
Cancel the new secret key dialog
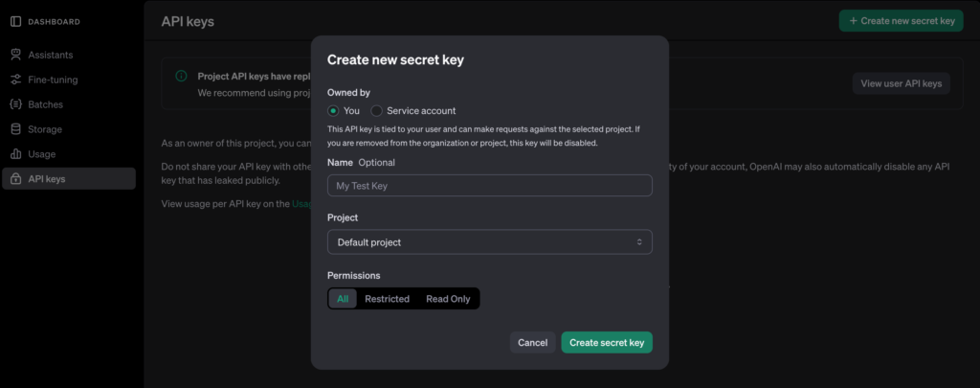[532, 342]
